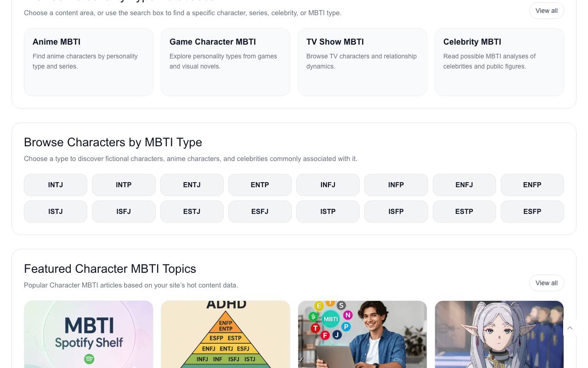The height and width of the screenshot is (368, 588).
Task: Pick the INFJ type button
Action: coord(328,185)
